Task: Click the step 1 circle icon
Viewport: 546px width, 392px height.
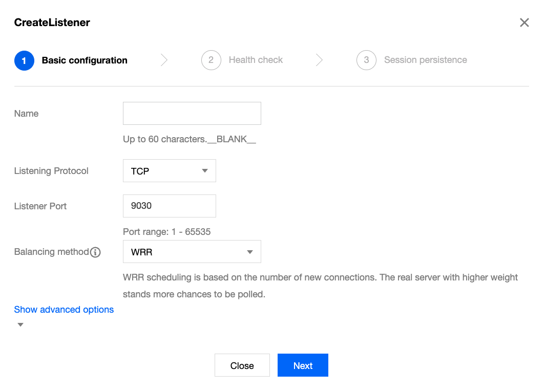Action: (x=24, y=60)
